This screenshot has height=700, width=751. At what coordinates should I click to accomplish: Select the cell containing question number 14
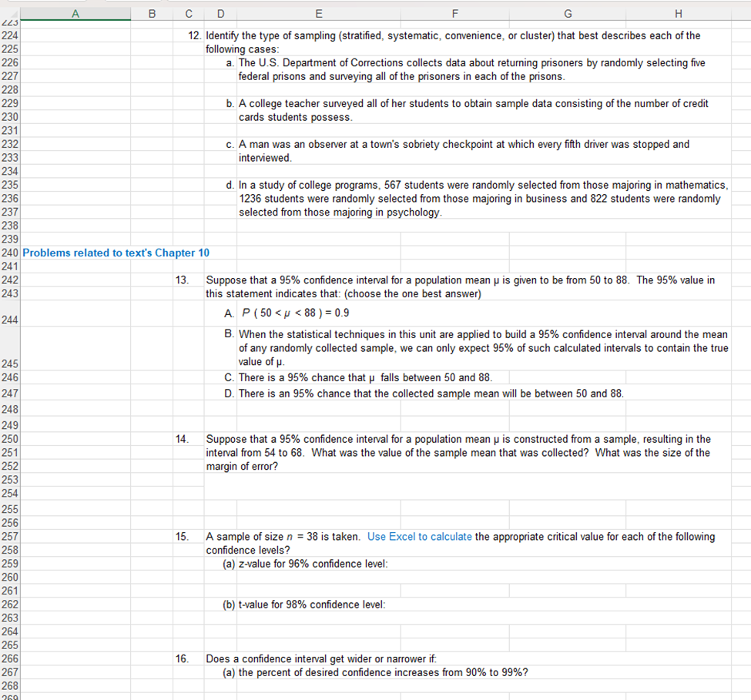point(187,439)
